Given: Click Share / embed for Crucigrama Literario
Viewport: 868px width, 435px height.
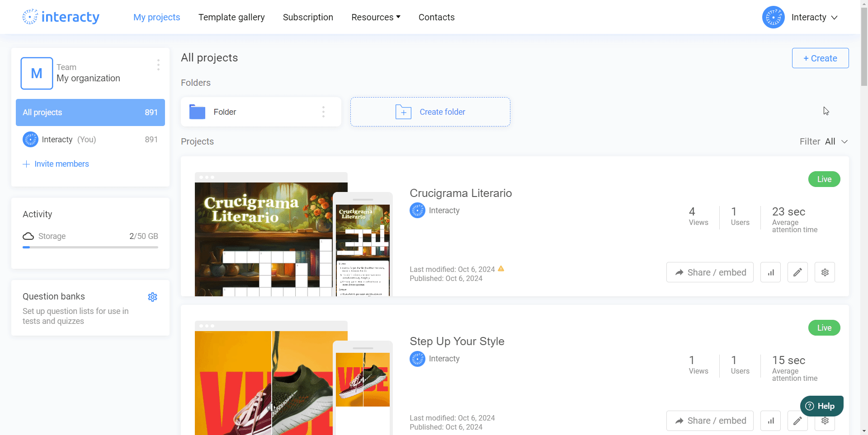Looking at the screenshot, I should coord(710,272).
